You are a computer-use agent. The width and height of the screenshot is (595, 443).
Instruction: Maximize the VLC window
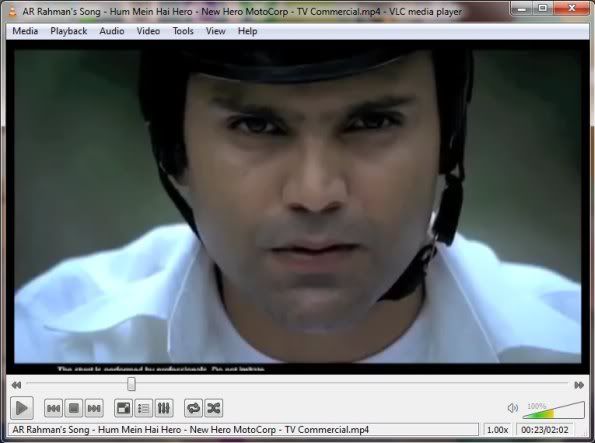tap(543, 8)
